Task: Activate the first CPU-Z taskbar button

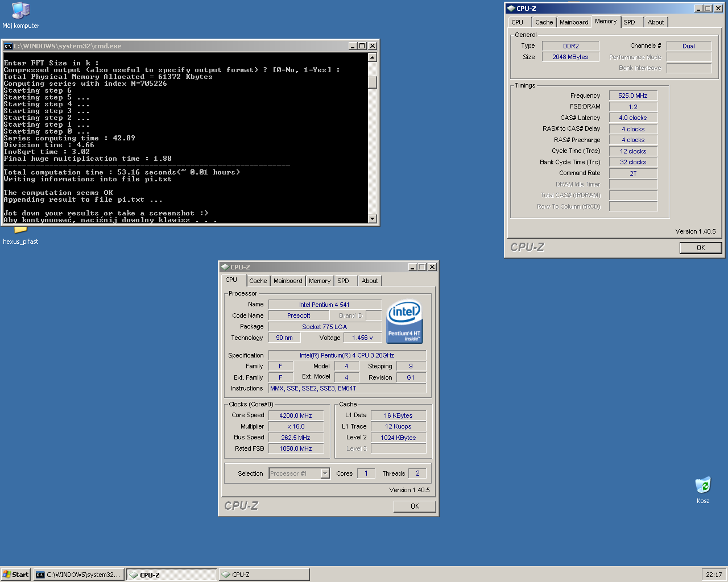Action: pyautogui.click(x=172, y=575)
